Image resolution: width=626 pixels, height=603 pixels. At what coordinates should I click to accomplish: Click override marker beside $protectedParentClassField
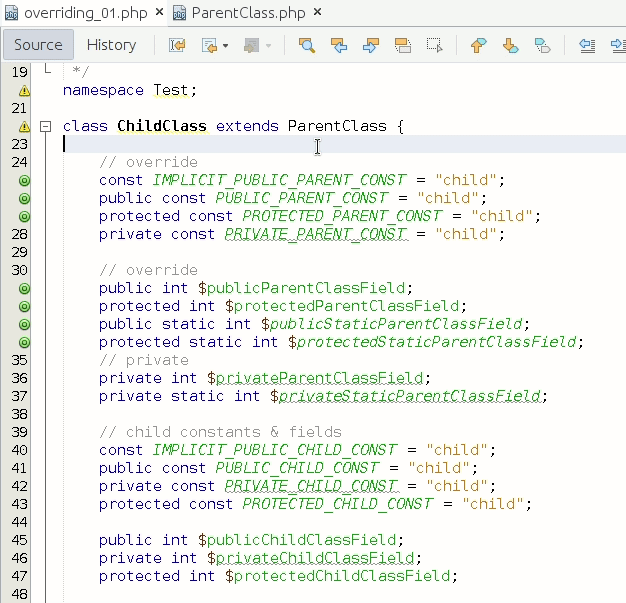tap(24, 306)
